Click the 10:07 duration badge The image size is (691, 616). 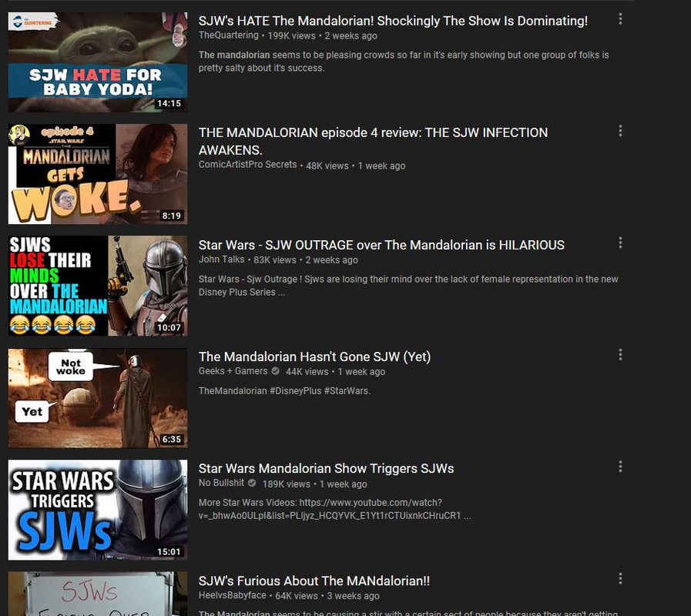tap(169, 327)
